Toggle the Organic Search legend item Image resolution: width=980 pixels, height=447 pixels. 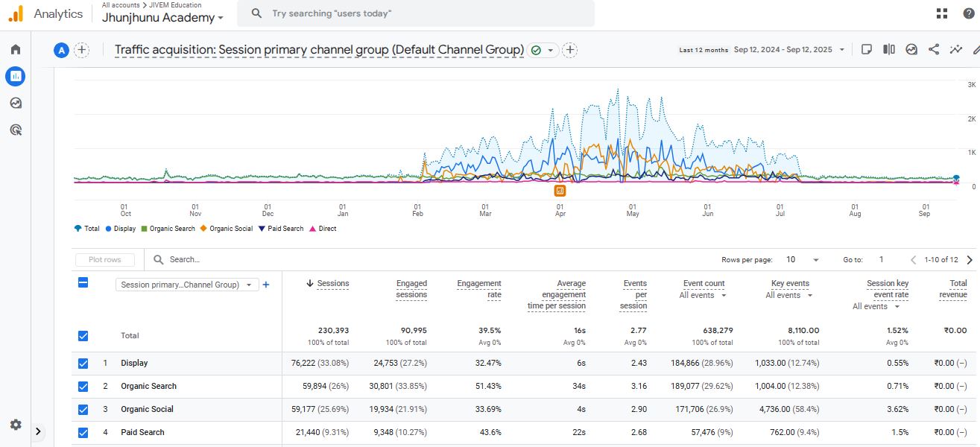click(168, 229)
